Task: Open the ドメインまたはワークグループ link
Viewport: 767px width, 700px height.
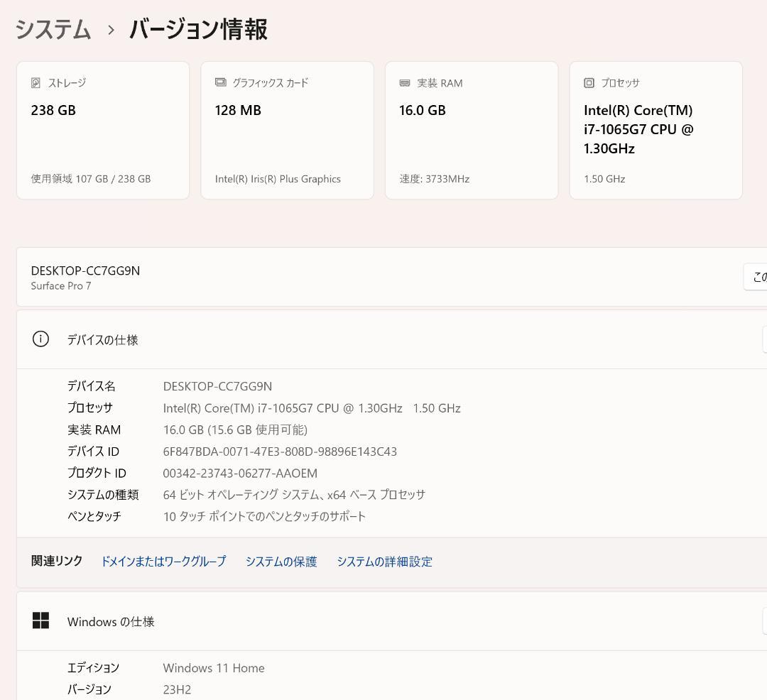Action: pos(163,561)
